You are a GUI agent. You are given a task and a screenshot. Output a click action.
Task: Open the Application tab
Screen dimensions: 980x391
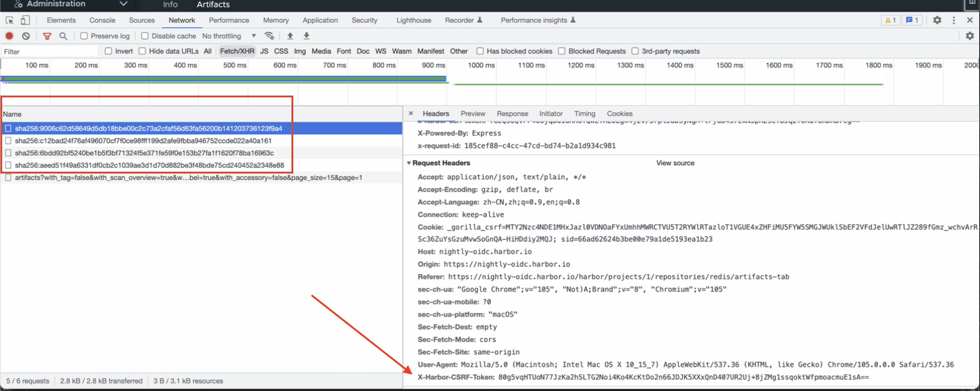pyautogui.click(x=320, y=20)
